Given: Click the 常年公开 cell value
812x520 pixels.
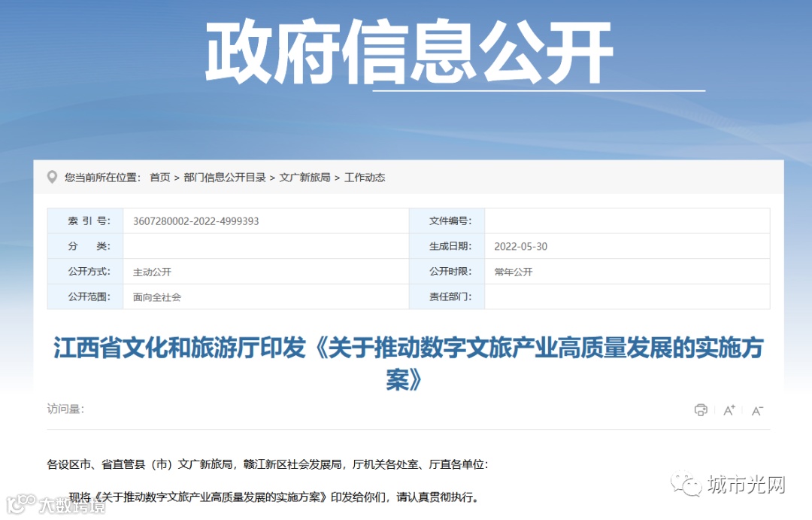Looking at the screenshot, I should point(514,272).
